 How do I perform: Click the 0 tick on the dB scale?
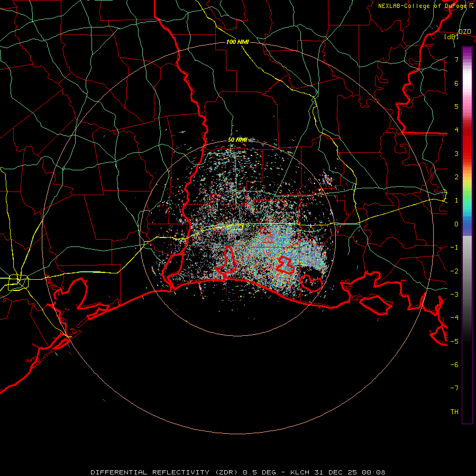[x=456, y=224]
